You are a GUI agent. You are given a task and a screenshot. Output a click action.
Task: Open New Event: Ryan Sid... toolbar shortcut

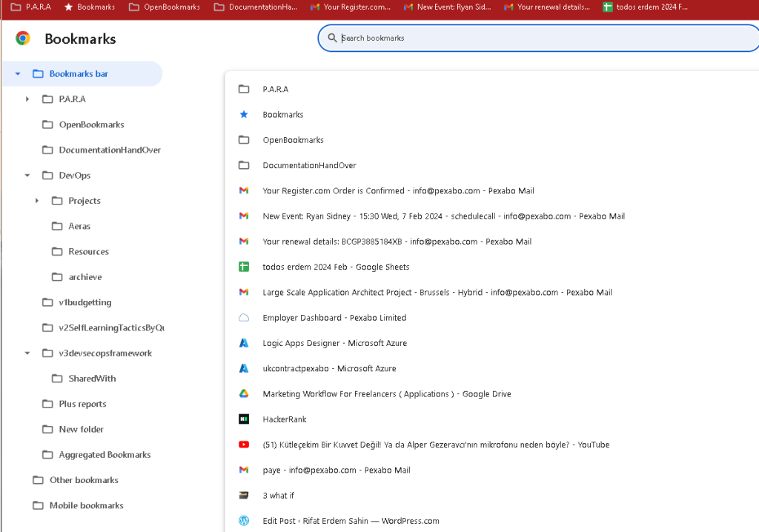coord(447,7)
